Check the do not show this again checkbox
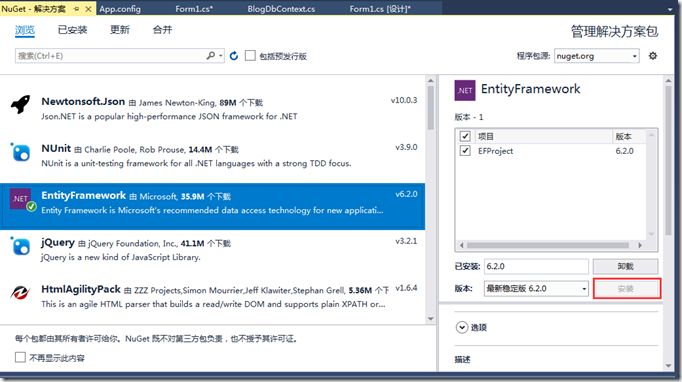The height and width of the screenshot is (382, 682). click(x=20, y=357)
